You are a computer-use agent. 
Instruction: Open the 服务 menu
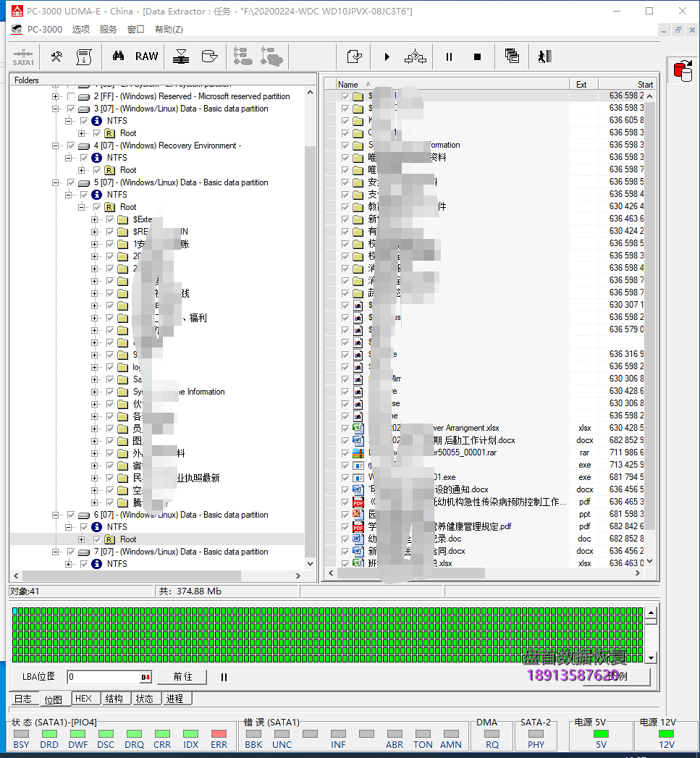pos(108,30)
